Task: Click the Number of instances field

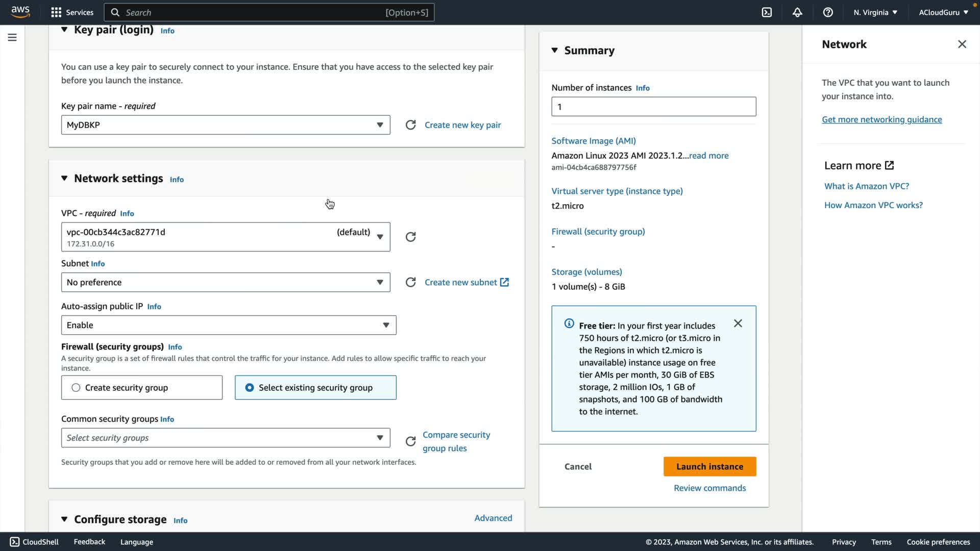Action: (653, 107)
